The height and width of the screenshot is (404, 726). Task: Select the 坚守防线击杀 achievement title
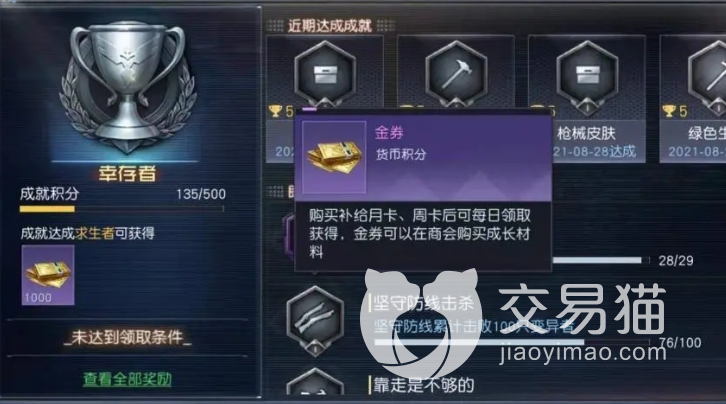423,303
